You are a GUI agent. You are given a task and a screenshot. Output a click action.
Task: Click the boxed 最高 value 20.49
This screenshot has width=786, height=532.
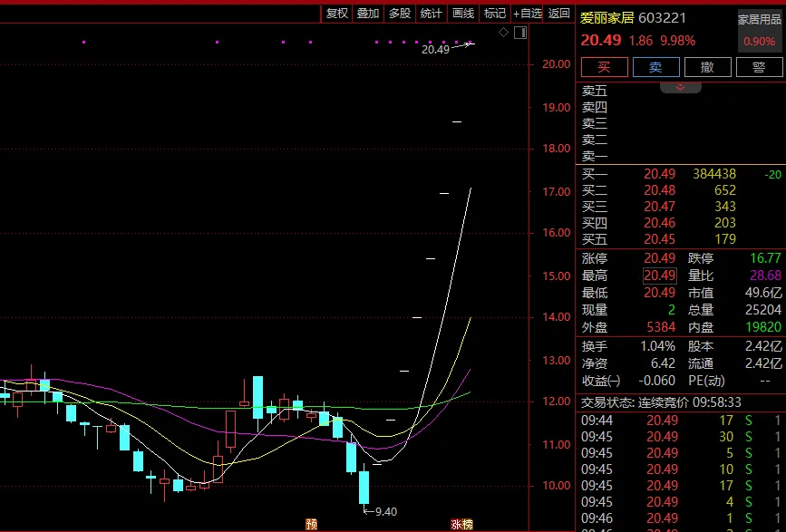tap(660, 276)
